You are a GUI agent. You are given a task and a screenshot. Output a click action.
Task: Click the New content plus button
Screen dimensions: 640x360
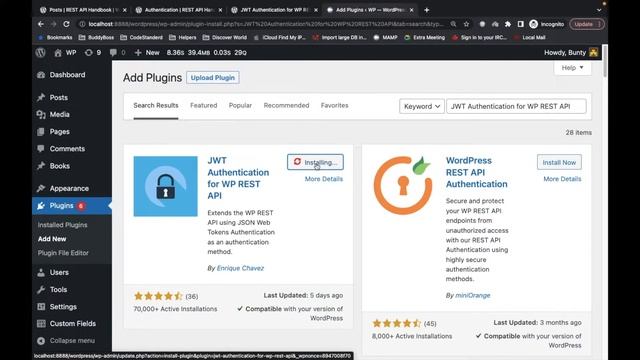[147, 53]
